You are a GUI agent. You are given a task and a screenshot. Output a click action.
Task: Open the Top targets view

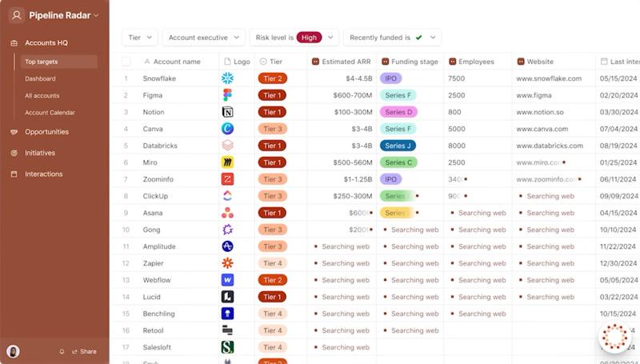point(58,62)
